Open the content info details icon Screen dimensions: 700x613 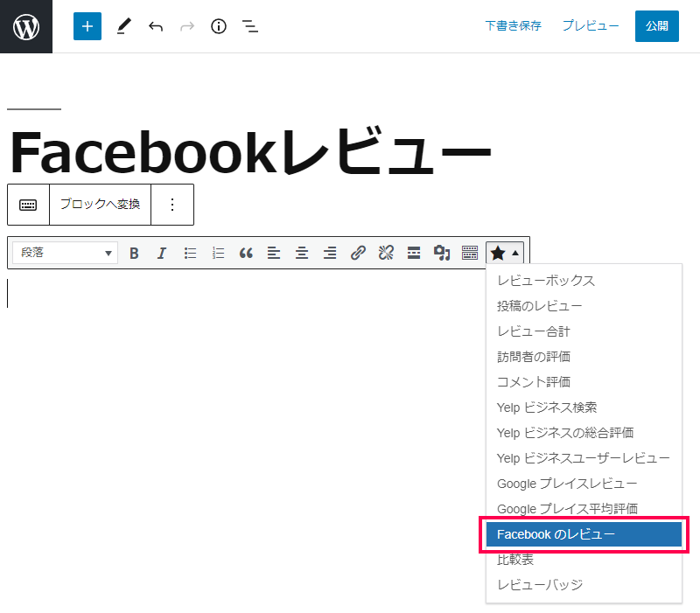[x=218, y=26]
